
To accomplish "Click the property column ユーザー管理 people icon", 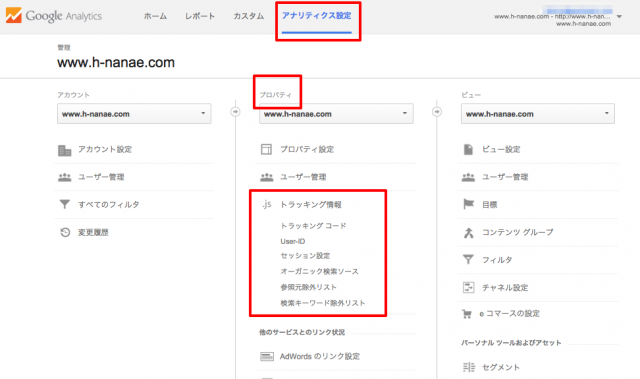I will [x=267, y=177].
